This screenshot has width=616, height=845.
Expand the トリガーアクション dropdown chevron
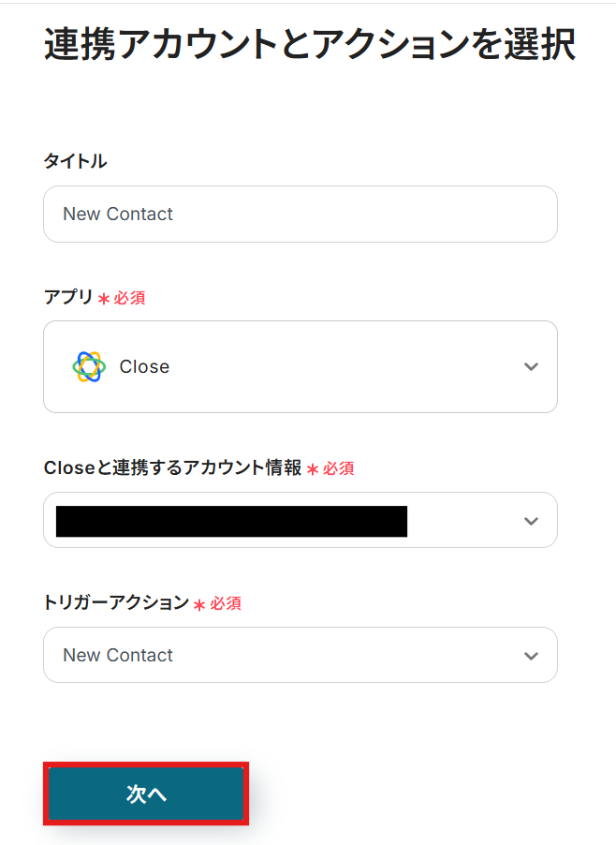click(x=531, y=656)
